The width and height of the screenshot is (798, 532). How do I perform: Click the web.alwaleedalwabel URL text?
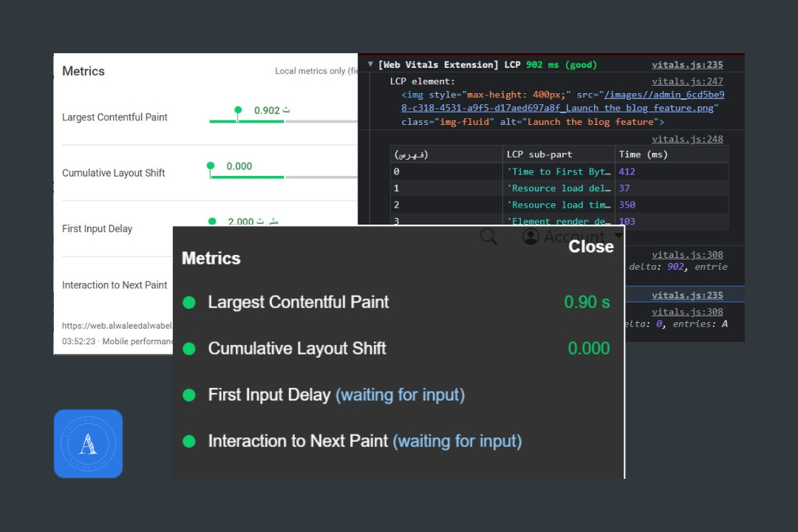pos(117,326)
